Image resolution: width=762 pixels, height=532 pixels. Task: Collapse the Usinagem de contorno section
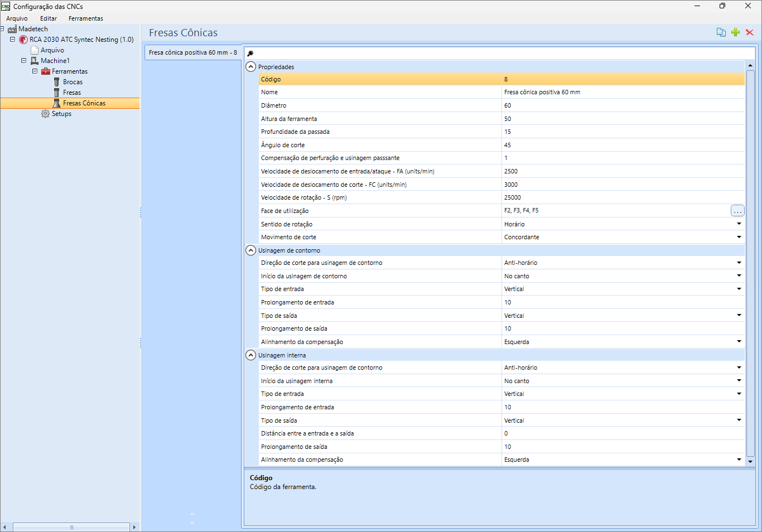(251, 250)
